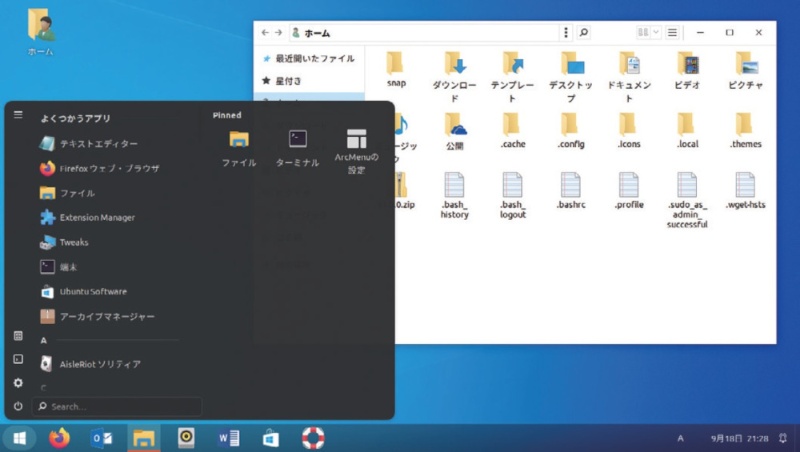Click the input method A indicator
This screenshot has height=452, width=800.
[680, 438]
